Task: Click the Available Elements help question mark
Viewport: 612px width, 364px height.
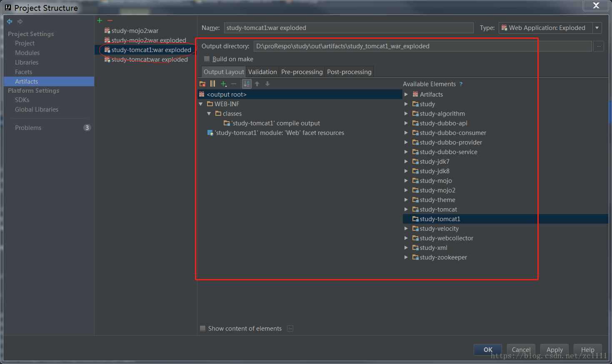Action: point(461,84)
